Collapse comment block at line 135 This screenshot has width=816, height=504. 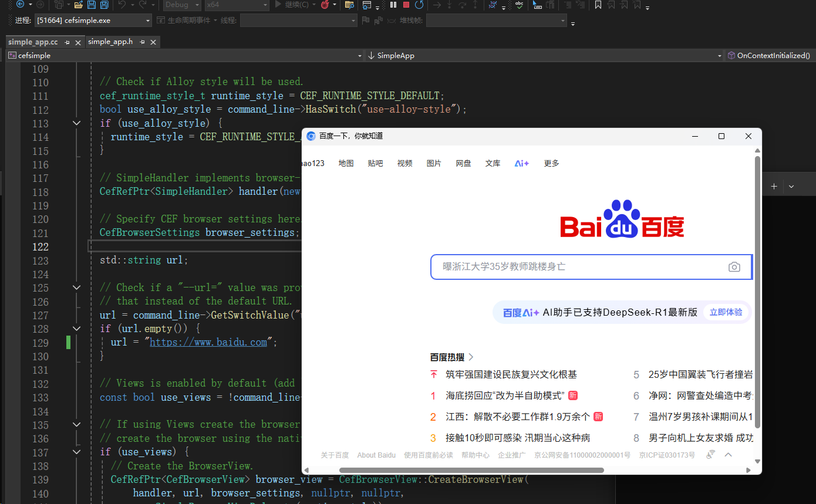point(76,424)
